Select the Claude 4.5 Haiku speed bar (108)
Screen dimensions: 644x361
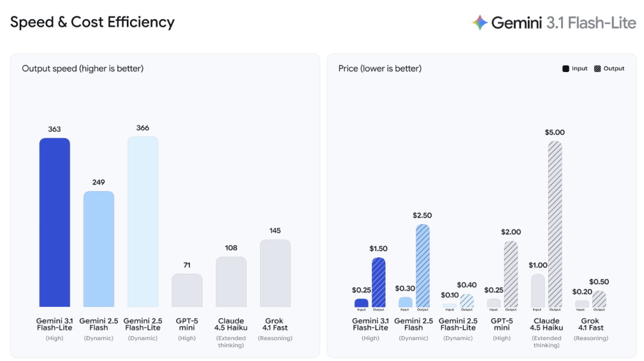click(x=231, y=282)
